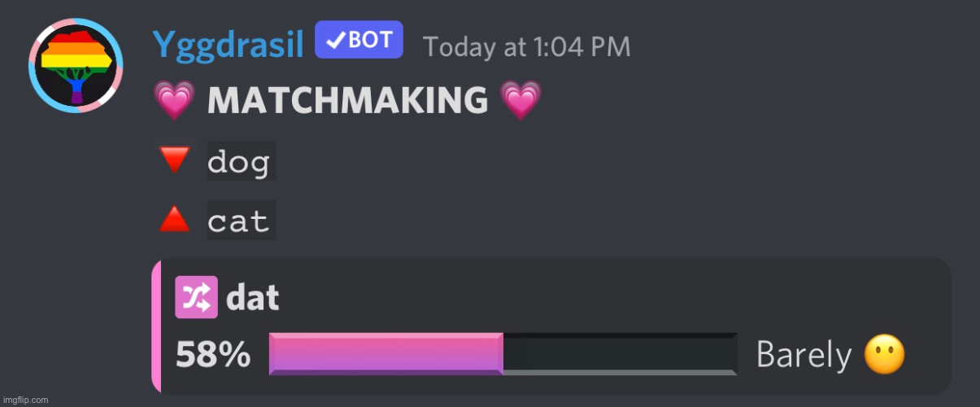Click the filled pink progress bar section
980x407 pixels.
coord(386,354)
